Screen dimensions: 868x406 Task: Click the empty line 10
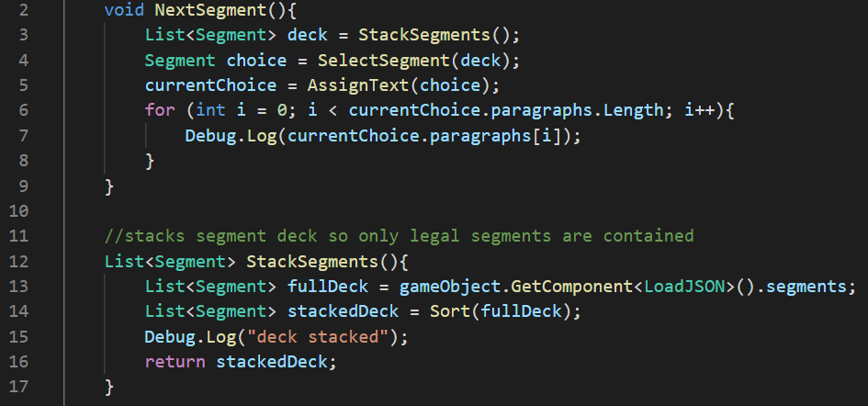(x=367, y=210)
